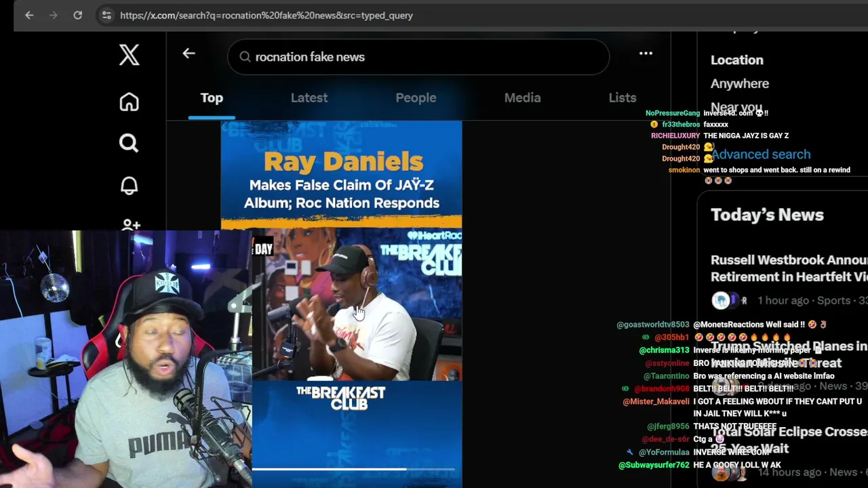Choose the Anywhere location option
The width and height of the screenshot is (868, 488).
(x=740, y=83)
